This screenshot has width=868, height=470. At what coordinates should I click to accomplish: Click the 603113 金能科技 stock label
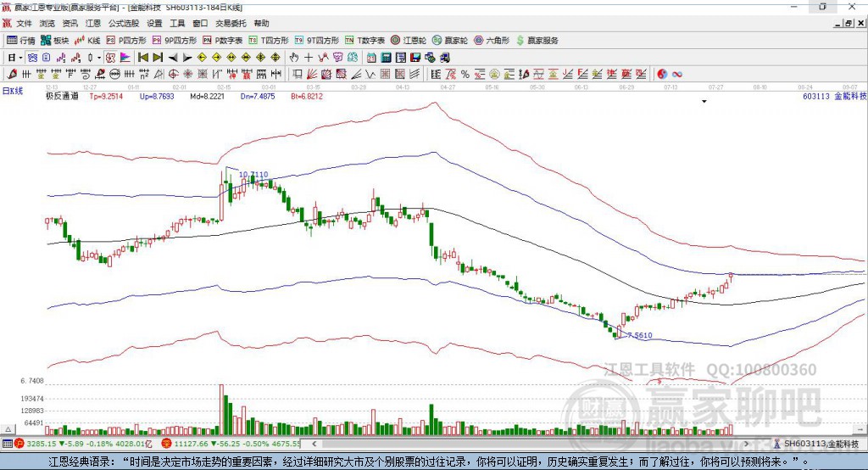click(834, 96)
